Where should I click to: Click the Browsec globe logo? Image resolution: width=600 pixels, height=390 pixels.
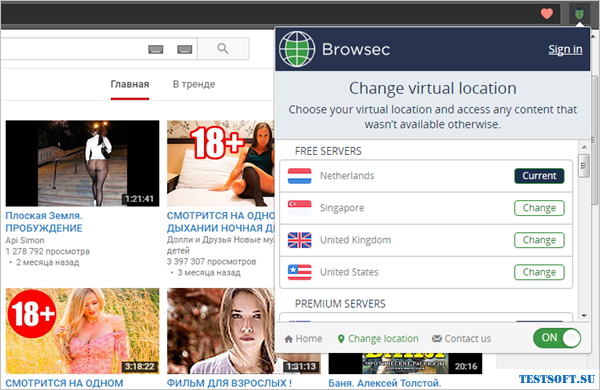click(x=297, y=49)
